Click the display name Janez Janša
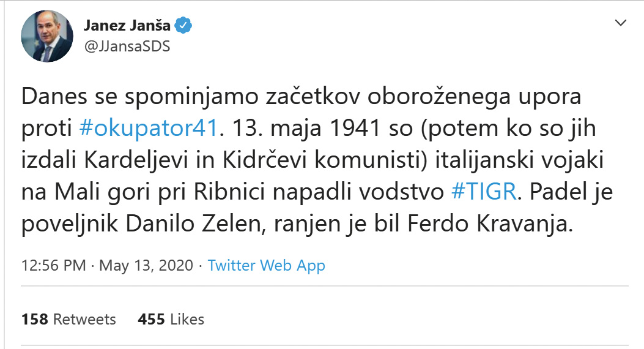This screenshot has width=644, height=349. click(x=127, y=26)
